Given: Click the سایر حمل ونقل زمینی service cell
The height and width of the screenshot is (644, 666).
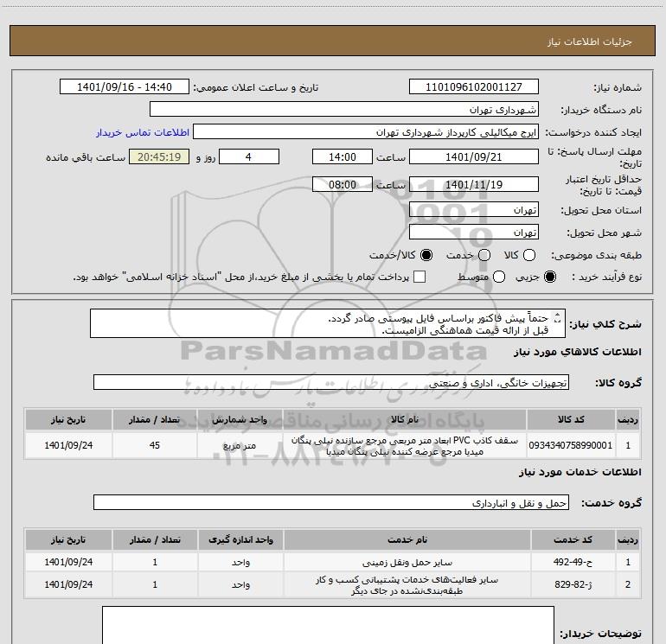Looking at the screenshot, I should tap(407, 562).
